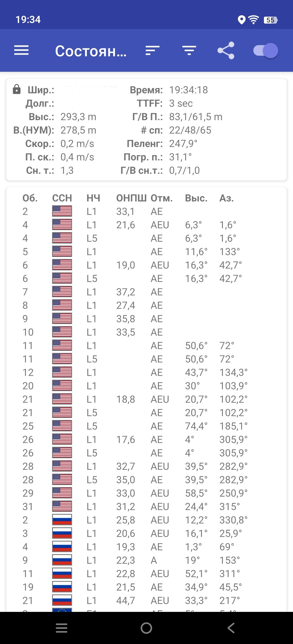Tap the Время value 19:34:18
The height and width of the screenshot is (644, 293).
(188, 90)
